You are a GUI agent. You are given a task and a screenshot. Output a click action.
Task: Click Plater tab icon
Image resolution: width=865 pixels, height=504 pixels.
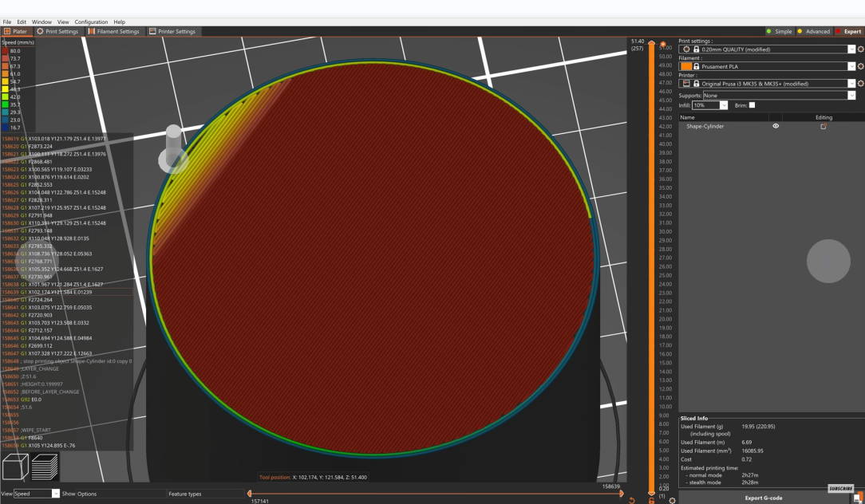(7, 31)
